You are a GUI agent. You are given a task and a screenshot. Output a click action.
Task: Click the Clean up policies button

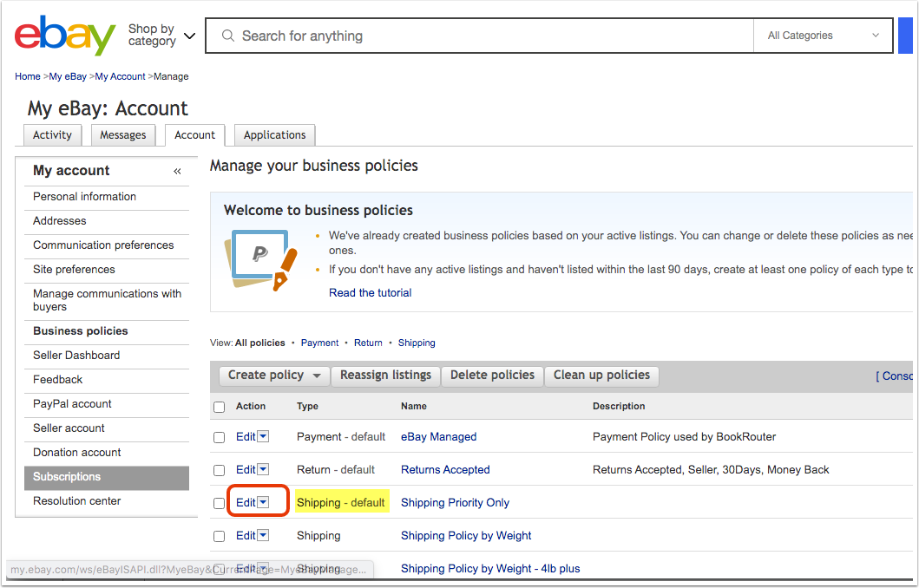602,376
